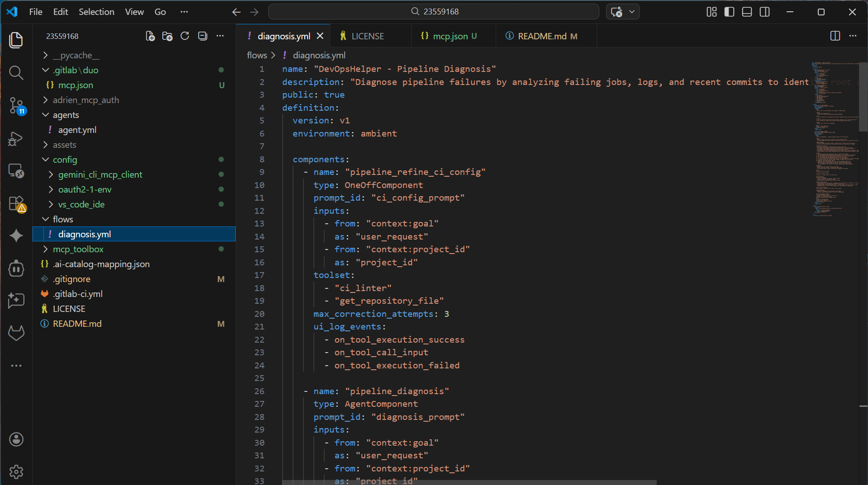Toggle the bottom panel visibility
868x485 pixels.
click(747, 12)
